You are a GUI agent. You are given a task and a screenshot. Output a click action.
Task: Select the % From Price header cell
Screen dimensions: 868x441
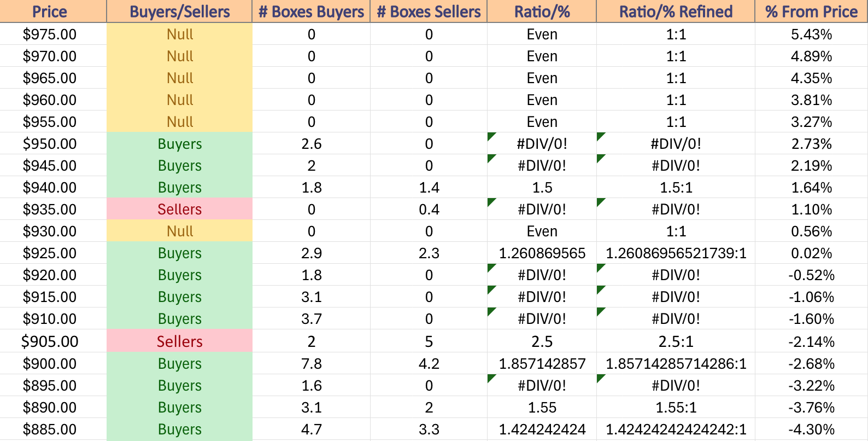coord(811,11)
